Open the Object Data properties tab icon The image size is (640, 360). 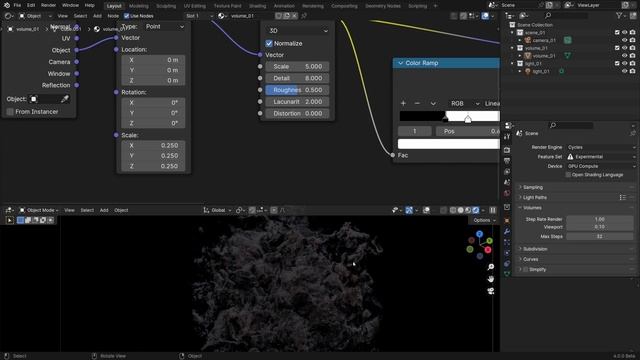[507, 274]
